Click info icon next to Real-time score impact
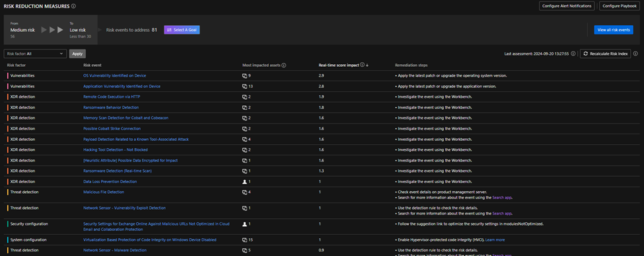This screenshot has height=256, width=644. pos(362,65)
